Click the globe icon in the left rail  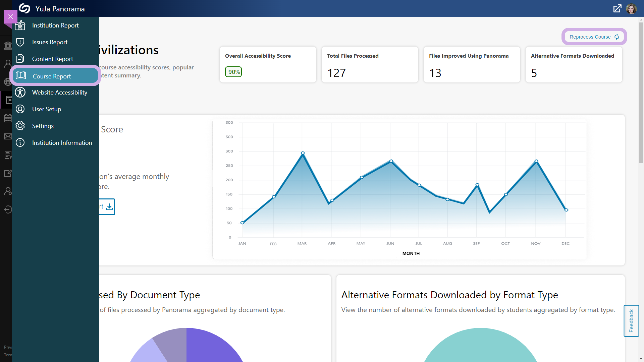8,81
